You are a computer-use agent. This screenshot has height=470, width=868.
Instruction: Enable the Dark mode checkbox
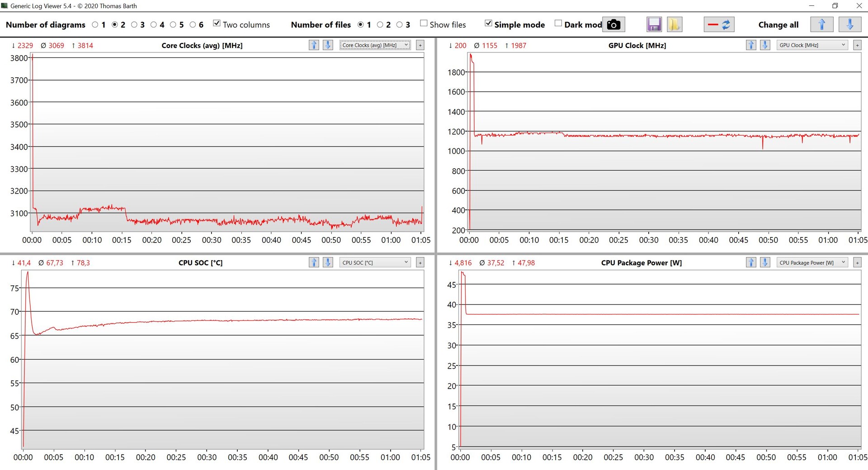pos(558,24)
